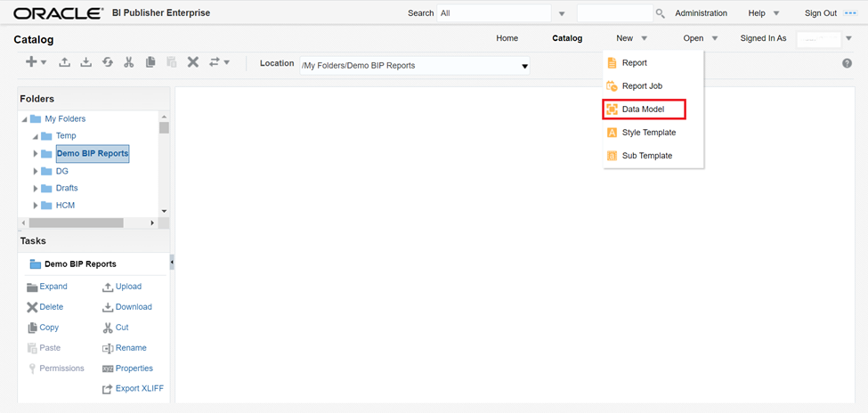Viewport: 868px width, 413px height.
Task: Click the Upload task link
Action: pos(128,287)
